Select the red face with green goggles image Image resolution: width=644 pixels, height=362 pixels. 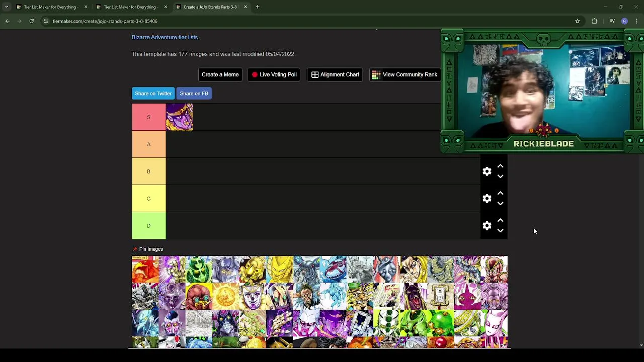click(x=199, y=296)
